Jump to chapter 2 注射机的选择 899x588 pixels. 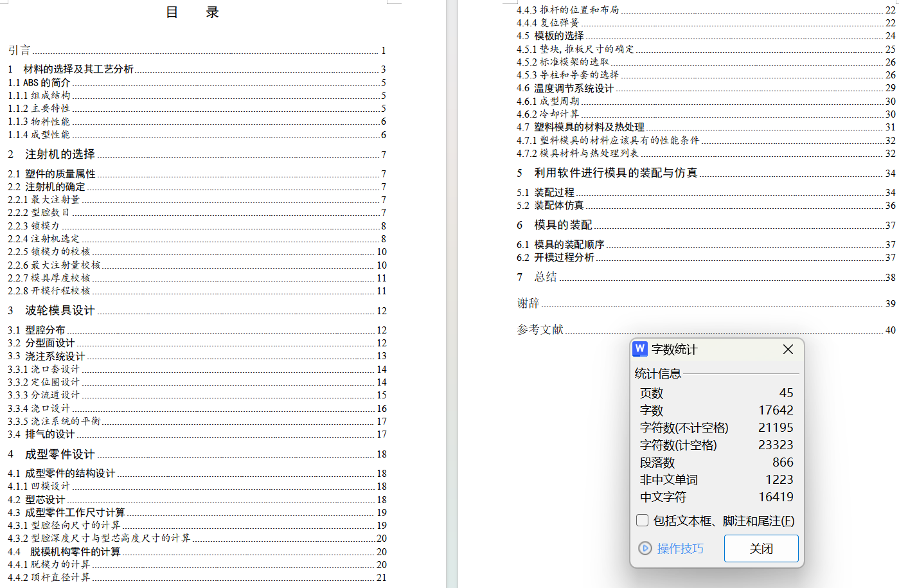tap(197, 154)
